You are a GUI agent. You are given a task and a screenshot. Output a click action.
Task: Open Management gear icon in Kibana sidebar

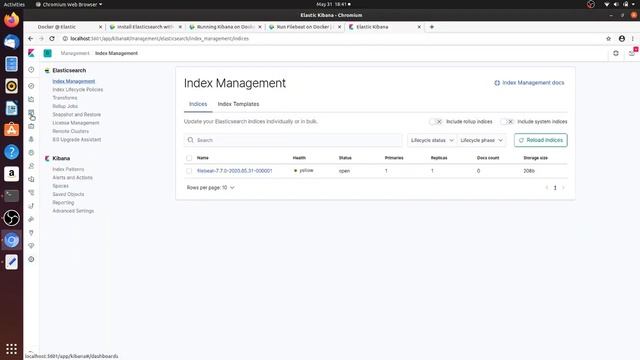(31, 259)
